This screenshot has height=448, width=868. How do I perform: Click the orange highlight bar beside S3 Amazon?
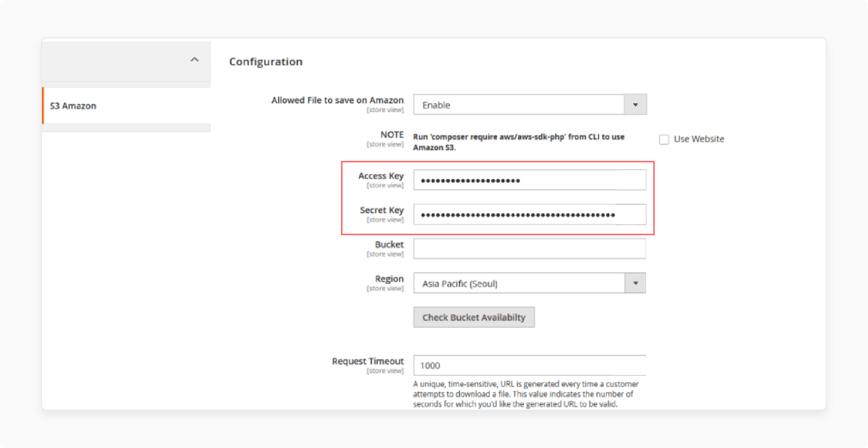tap(43, 106)
